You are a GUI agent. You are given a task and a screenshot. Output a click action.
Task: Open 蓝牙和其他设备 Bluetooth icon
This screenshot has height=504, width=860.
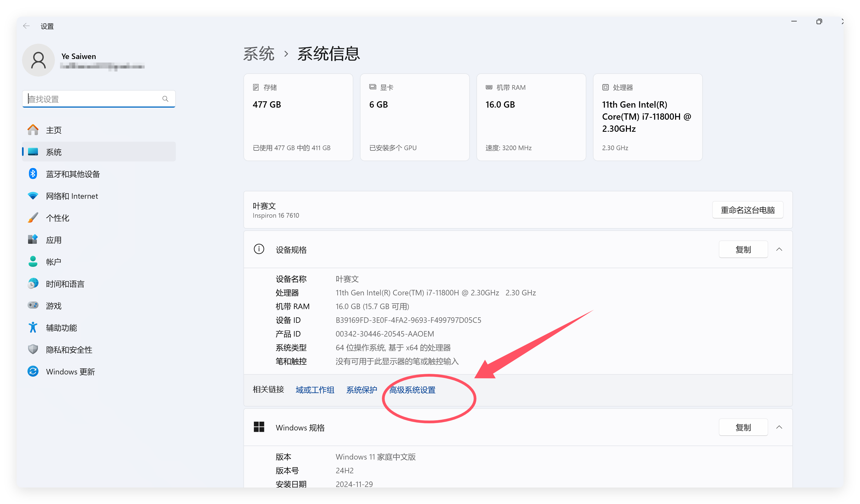(x=33, y=173)
